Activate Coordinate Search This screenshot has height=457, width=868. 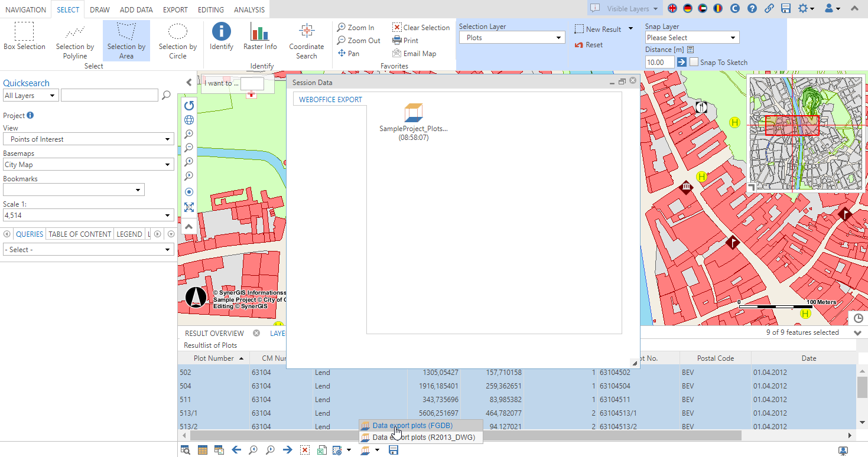pyautogui.click(x=307, y=38)
